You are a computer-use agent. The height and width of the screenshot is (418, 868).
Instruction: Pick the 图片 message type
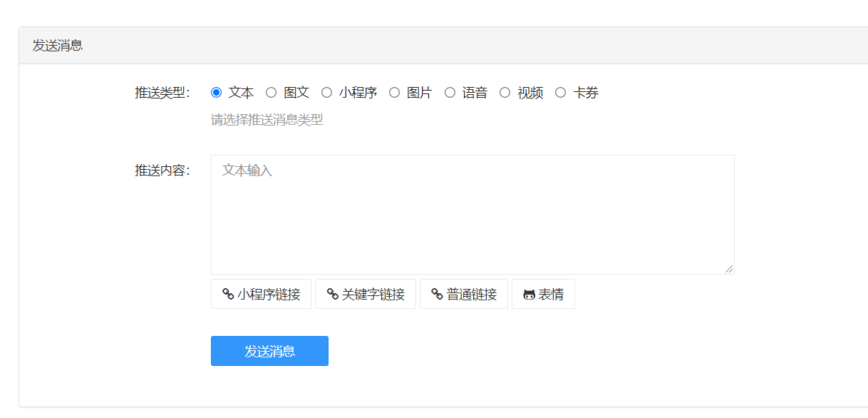[394, 92]
